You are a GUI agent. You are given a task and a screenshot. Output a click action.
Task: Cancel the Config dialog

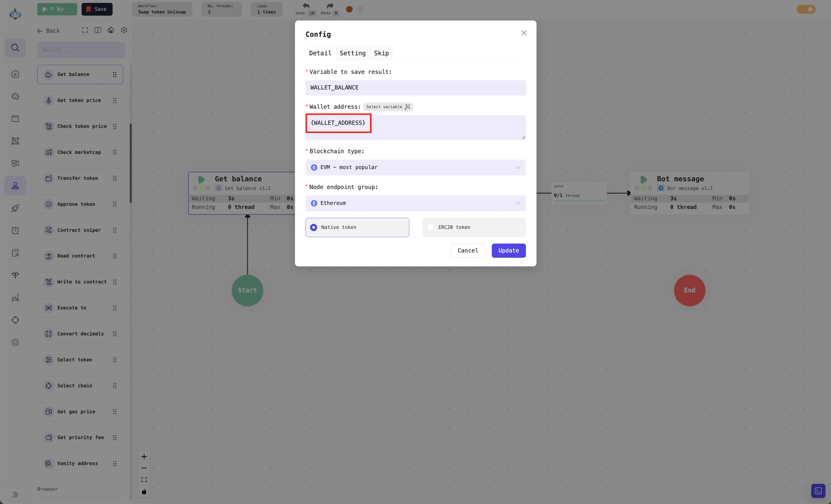click(467, 250)
